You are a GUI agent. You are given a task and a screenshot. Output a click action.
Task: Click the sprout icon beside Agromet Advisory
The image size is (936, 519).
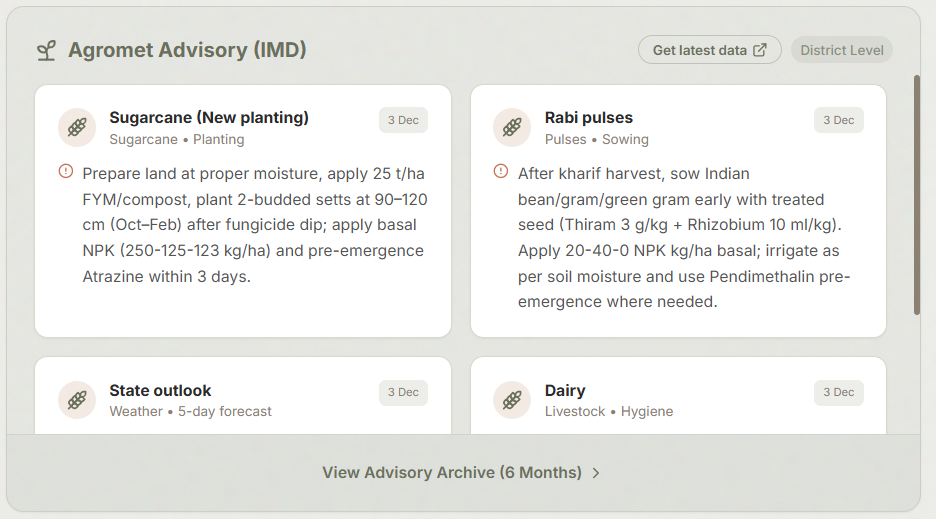point(47,51)
